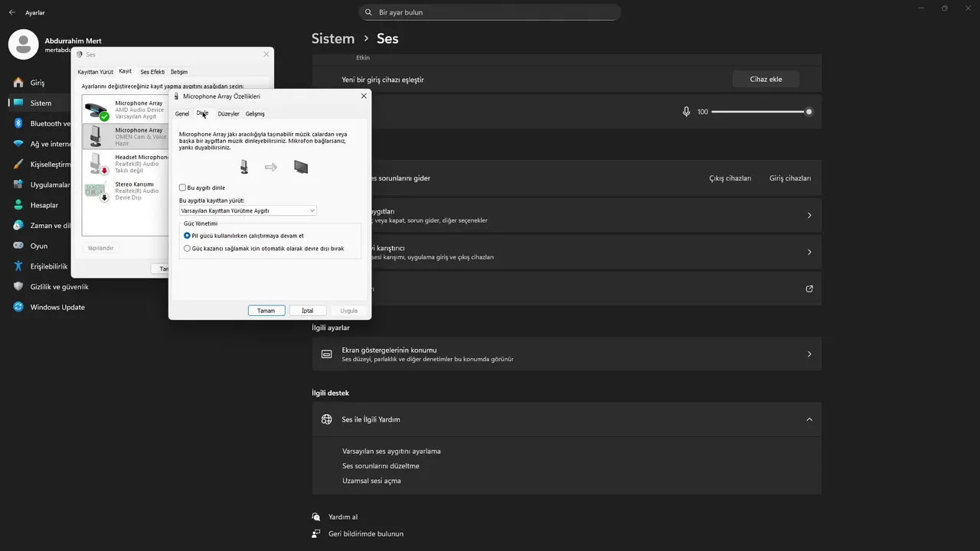Switch to Dinle tab

(202, 113)
